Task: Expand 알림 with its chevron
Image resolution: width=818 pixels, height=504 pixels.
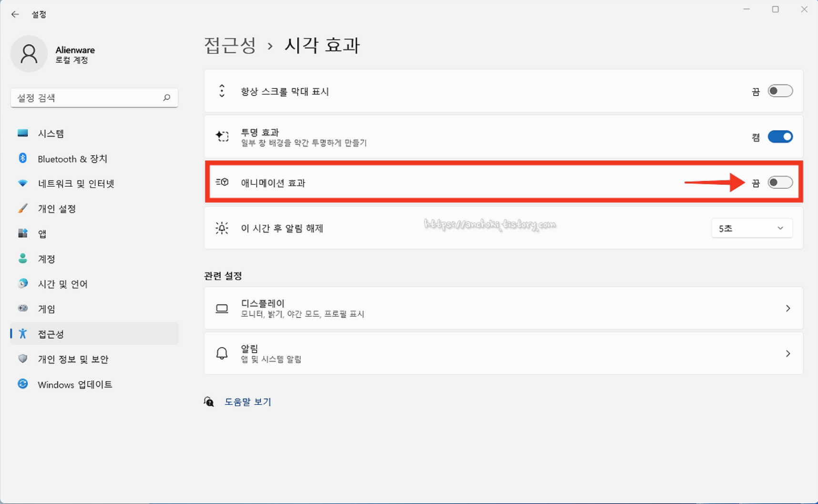Action: pyautogui.click(x=788, y=353)
